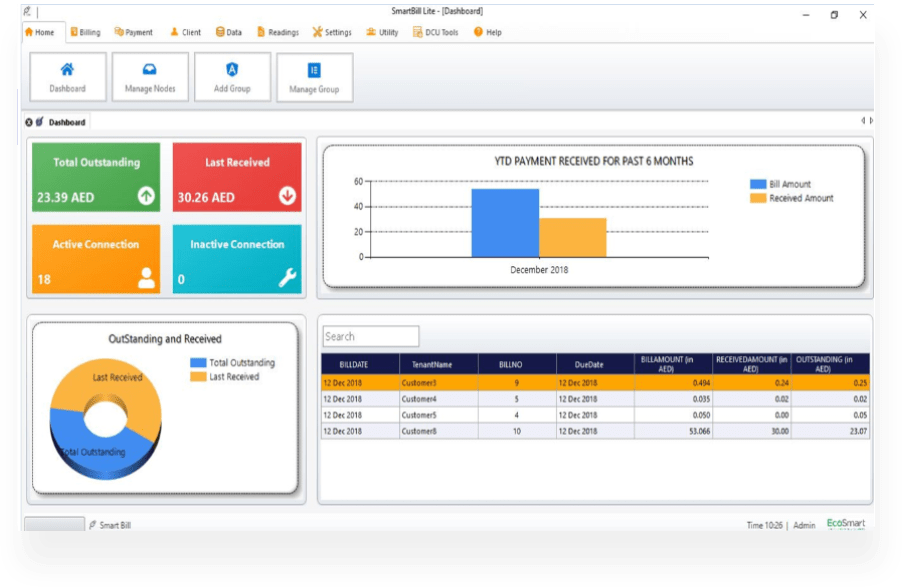Click the down arrow on Last Received
Viewport: 902px width, 587px height.
pos(288,196)
